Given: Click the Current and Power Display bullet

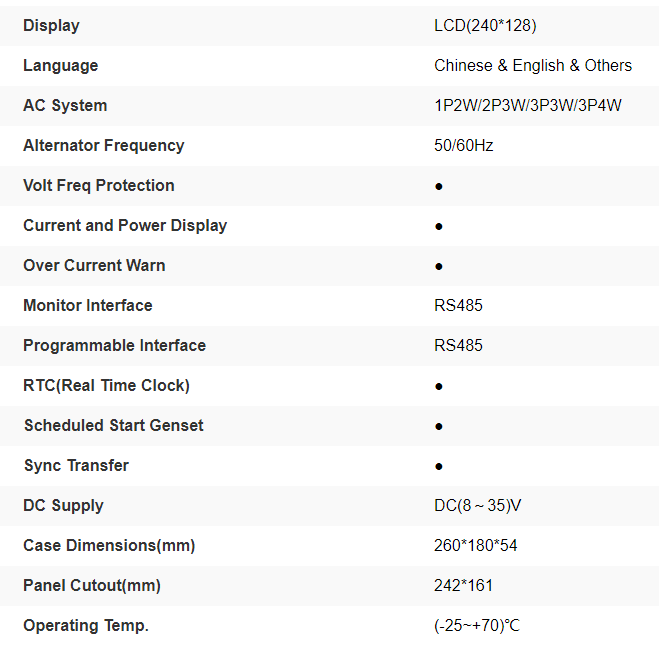Looking at the screenshot, I should (439, 226).
